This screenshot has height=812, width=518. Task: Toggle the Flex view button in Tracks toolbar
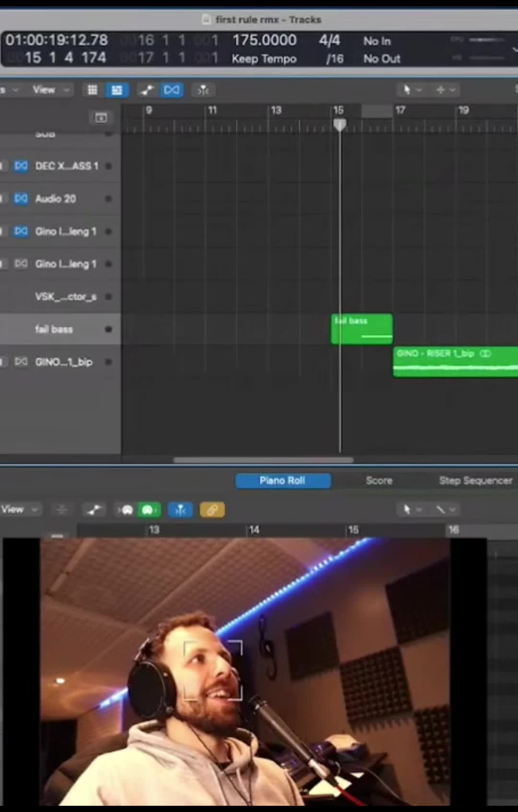pos(172,90)
